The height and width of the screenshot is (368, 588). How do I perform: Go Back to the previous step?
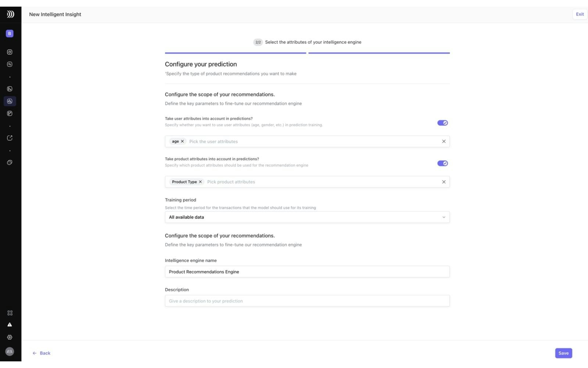42,353
